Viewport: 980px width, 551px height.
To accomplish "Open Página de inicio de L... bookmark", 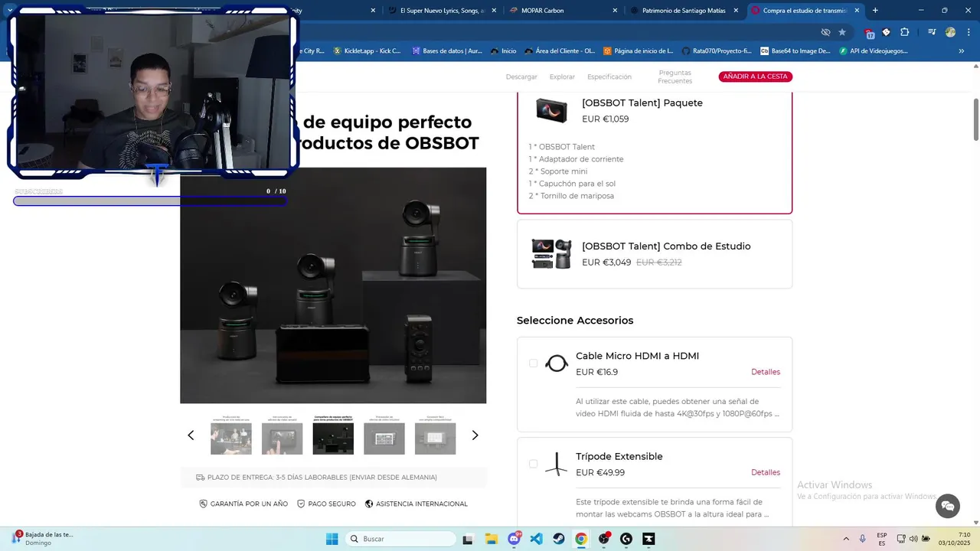I will coord(639,51).
